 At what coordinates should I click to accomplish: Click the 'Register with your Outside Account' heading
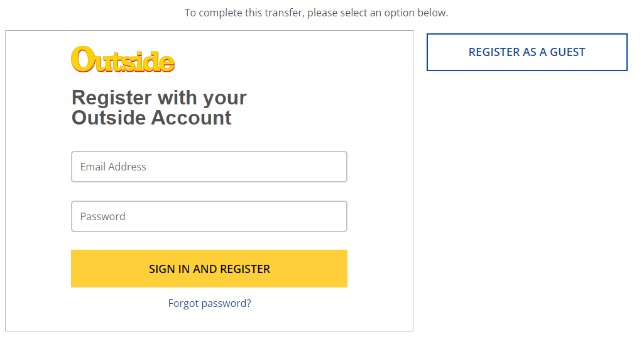[x=159, y=108]
